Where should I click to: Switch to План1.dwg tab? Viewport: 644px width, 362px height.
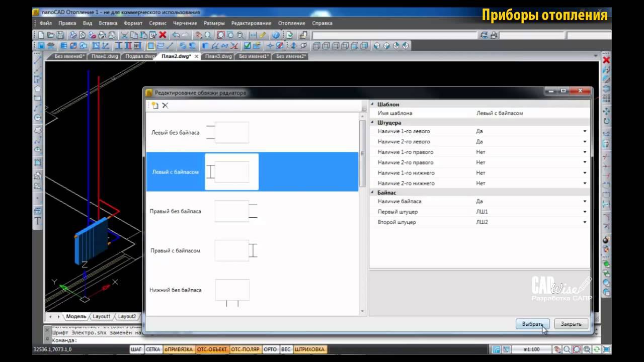(x=105, y=56)
